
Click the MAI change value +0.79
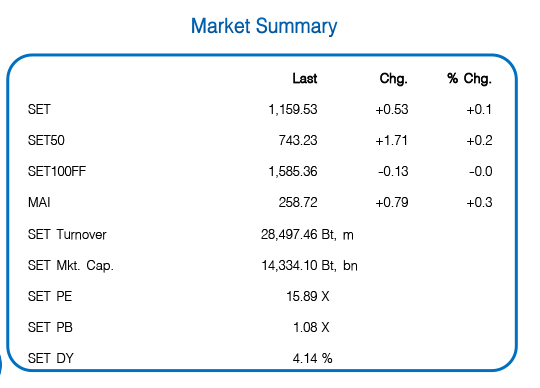click(x=392, y=202)
